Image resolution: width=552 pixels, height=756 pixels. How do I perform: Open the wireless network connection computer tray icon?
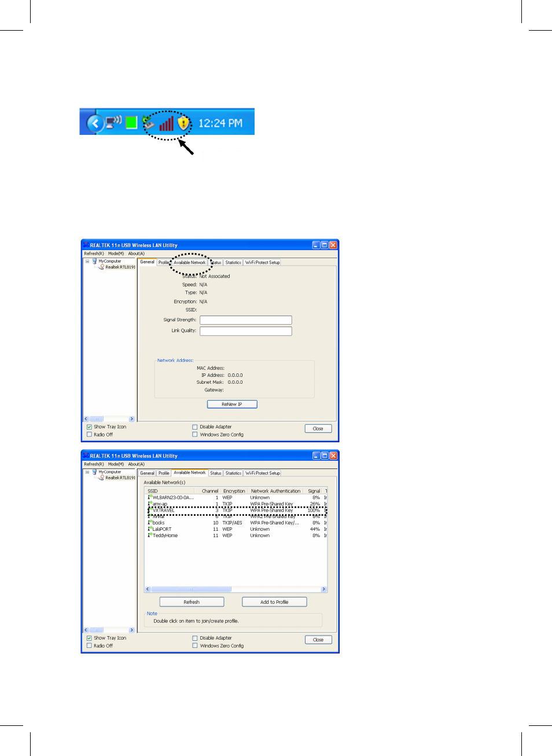[x=113, y=122]
